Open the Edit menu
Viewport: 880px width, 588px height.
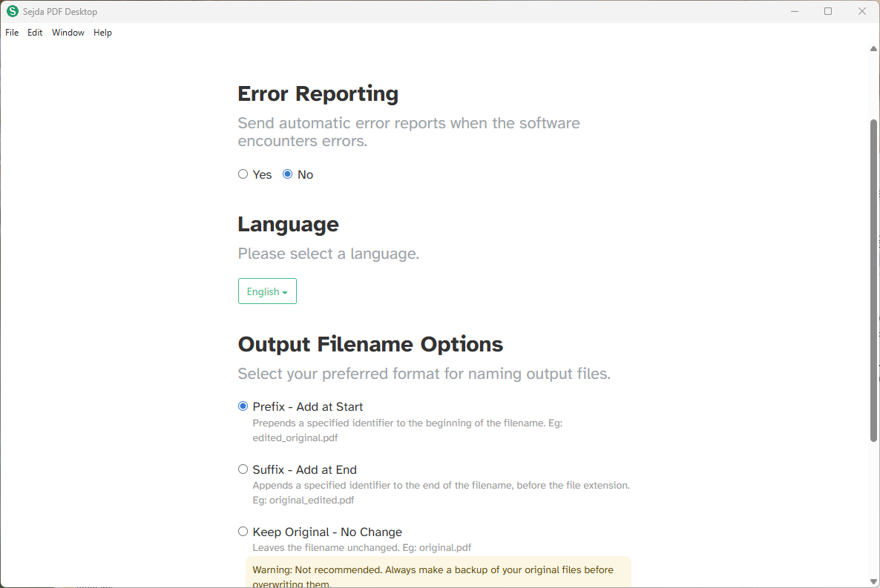tap(35, 33)
